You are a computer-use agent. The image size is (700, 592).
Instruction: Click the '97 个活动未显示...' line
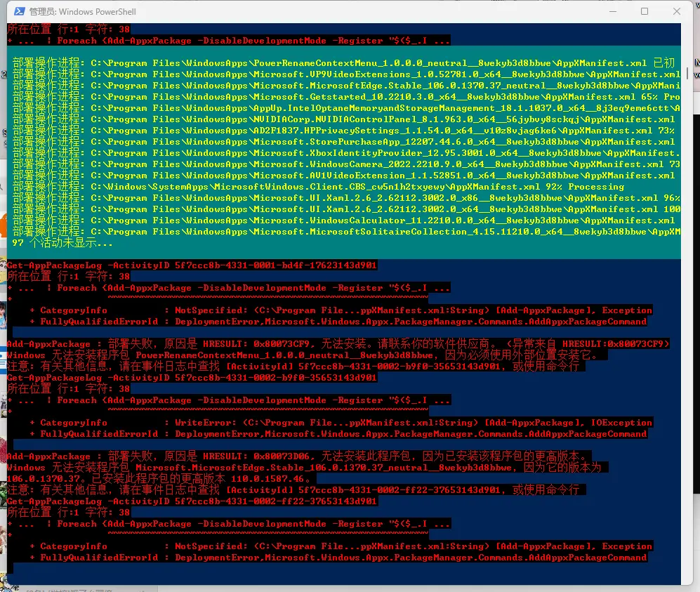(62, 243)
